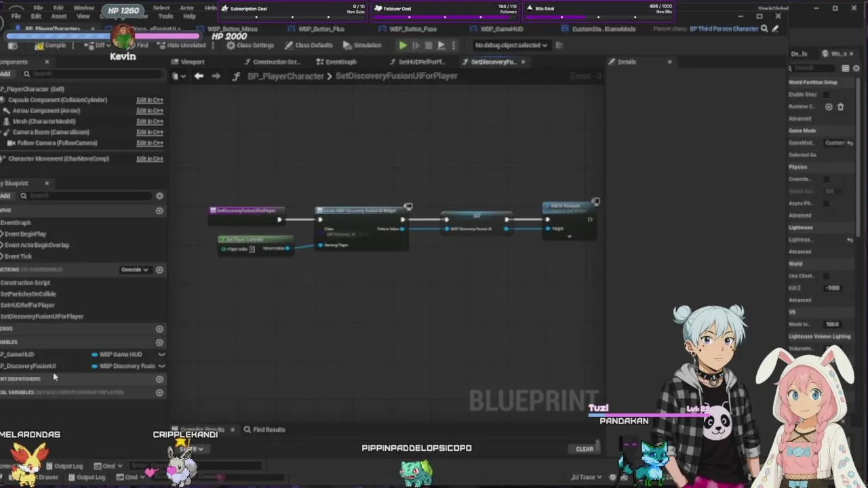Screen dimensions: 868x488
Task: Open Class Defaults
Action: click(x=309, y=45)
